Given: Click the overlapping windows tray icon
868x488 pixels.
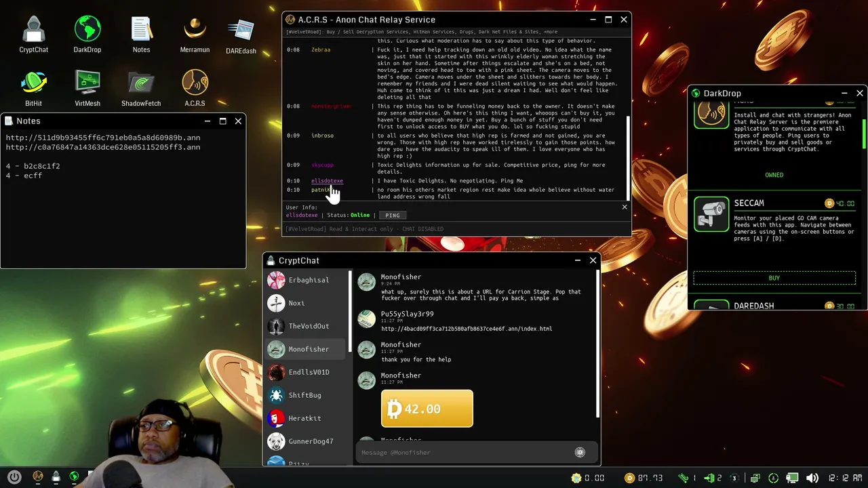Looking at the screenshot, I should [x=755, y=478].
